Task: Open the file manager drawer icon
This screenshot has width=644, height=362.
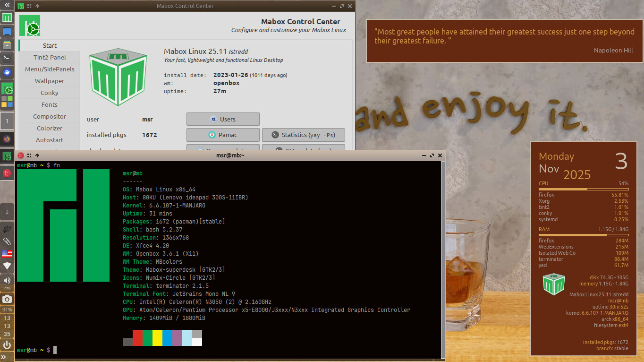Action: (x=7, y=45)
